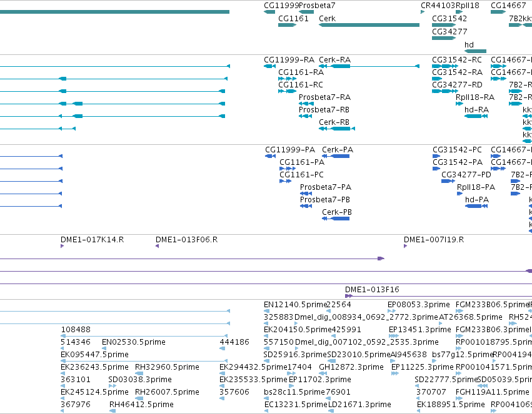This screenshot has width=532, height=414.
Task: Open the EP13451.3prime EST
Action: (x=394, y=336)
